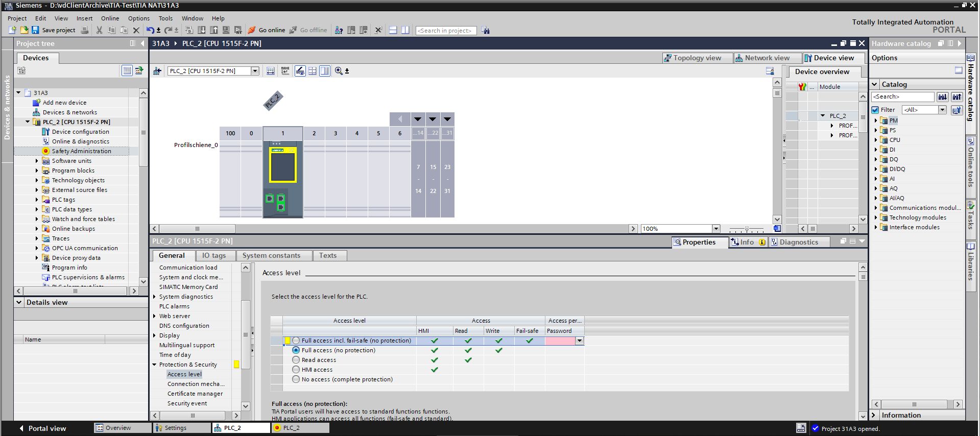The image size is (980, 436).
Task: Select the Read access radio button
Action: pos(296,360)
